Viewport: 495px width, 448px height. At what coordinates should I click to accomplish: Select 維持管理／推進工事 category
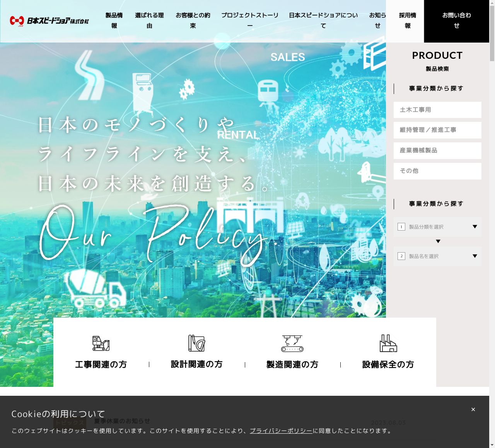(x=437, y=130)
